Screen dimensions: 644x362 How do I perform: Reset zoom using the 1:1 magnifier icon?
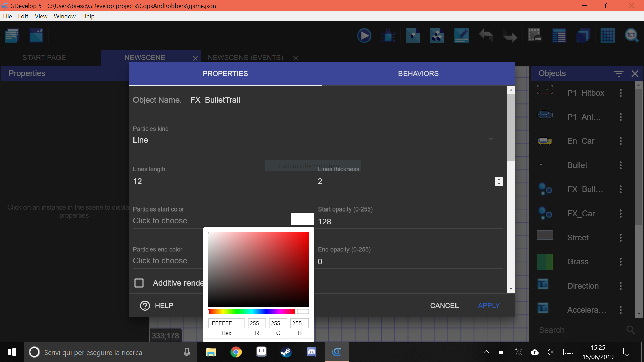(631, 35)
